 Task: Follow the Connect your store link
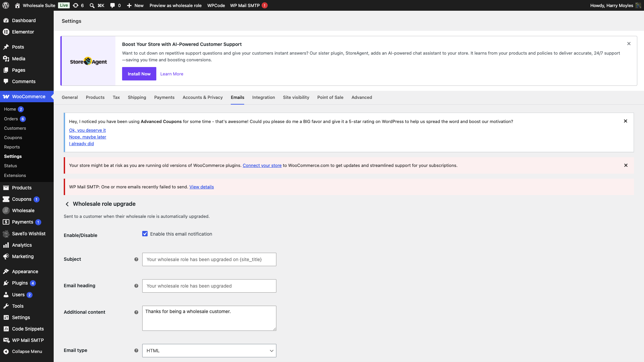point(262,166)
